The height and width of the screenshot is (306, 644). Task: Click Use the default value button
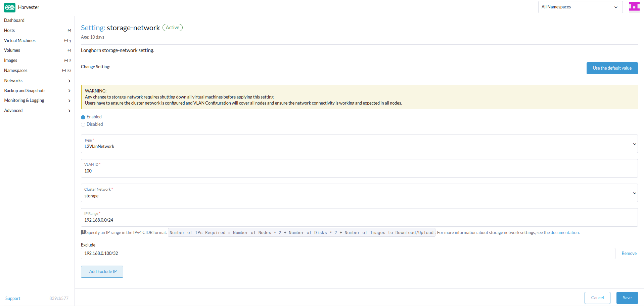[x=612, y=68]
